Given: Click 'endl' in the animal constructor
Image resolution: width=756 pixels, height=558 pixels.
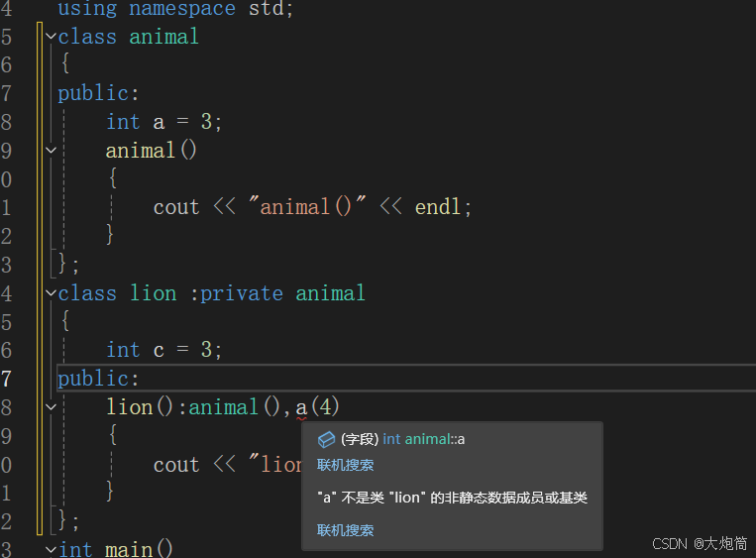Looking at the screenshot, I should [438, 207].
